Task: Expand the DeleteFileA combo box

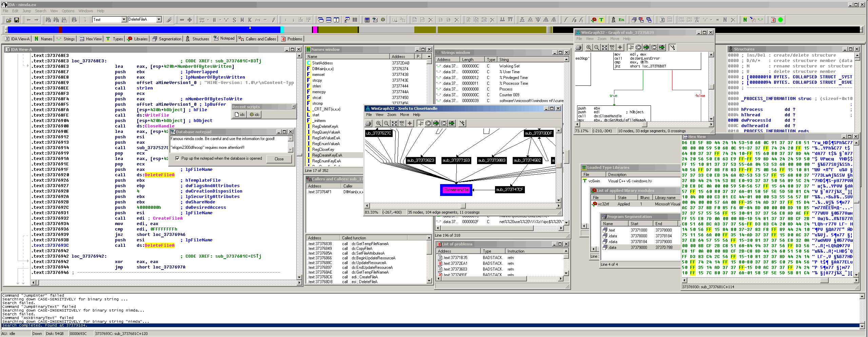Action: coord(159,20)
